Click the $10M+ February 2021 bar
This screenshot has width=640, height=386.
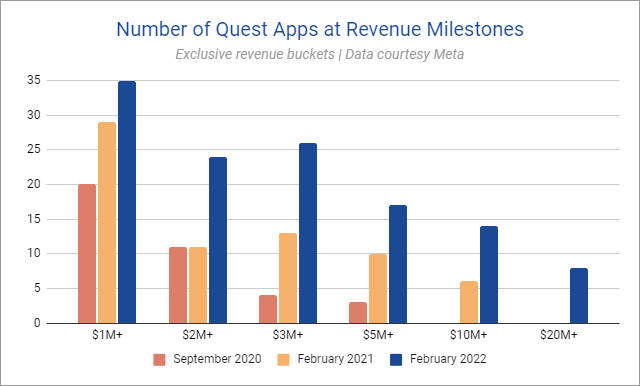(x=469, y=302)
